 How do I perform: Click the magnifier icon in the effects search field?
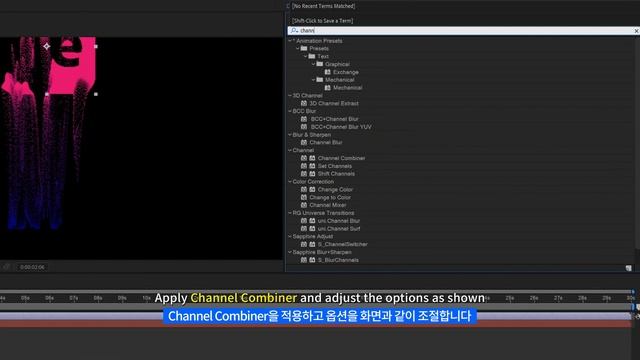pos(294,31)
